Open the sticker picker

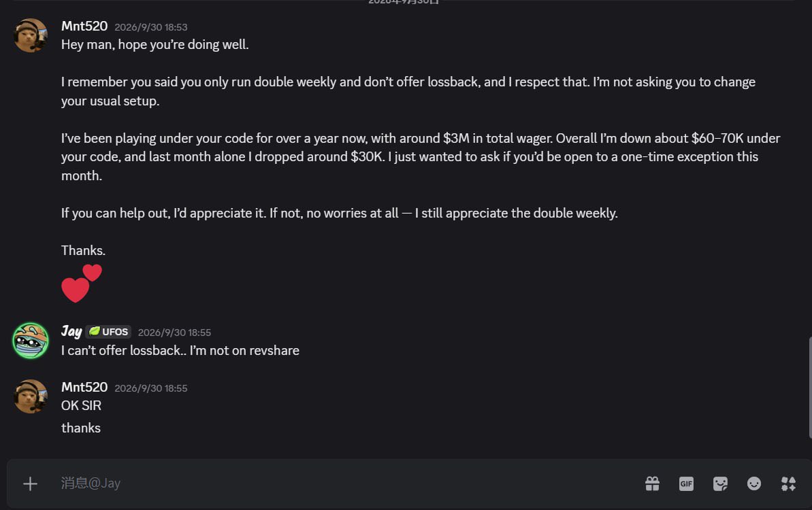720,483
